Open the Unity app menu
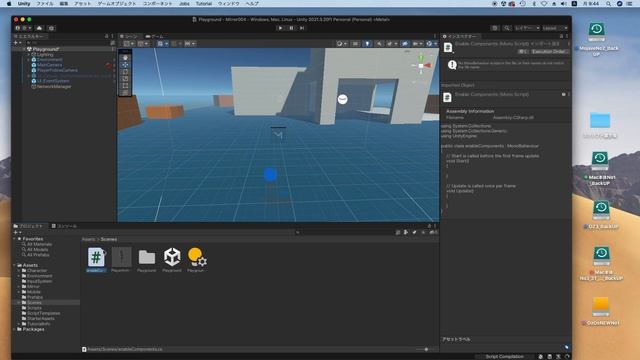Image resolution: width=640 pixels, height=360 pixels. (x=24, y=3)
